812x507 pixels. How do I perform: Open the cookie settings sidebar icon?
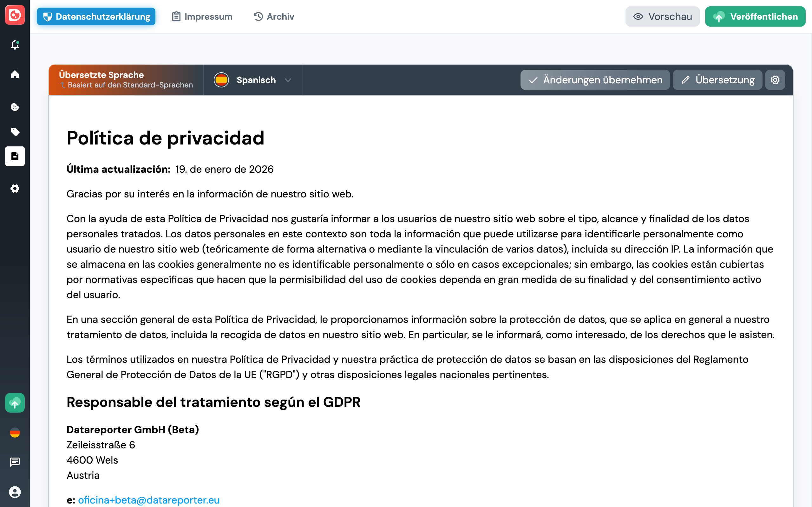(15, 107)
